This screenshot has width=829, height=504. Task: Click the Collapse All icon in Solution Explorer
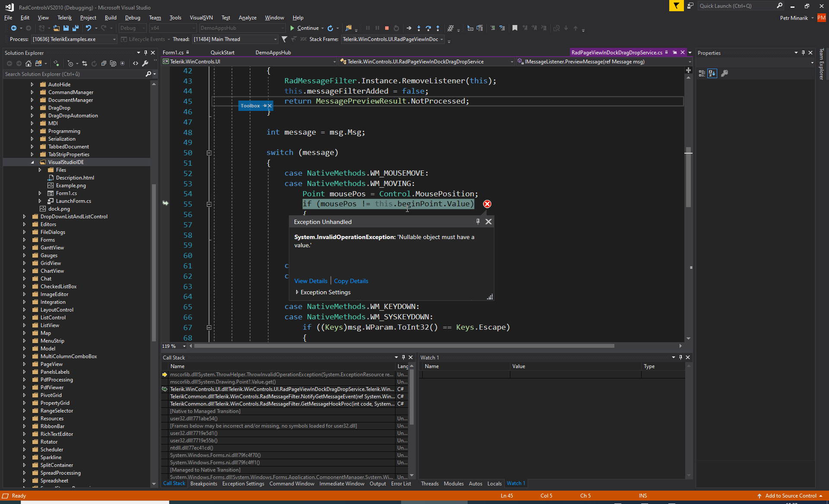[x=104, y=63]
